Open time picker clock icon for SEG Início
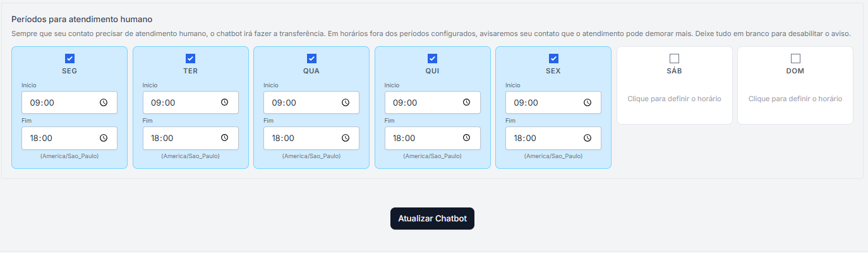Screen dimensions: 868x253 coord(104,102)
